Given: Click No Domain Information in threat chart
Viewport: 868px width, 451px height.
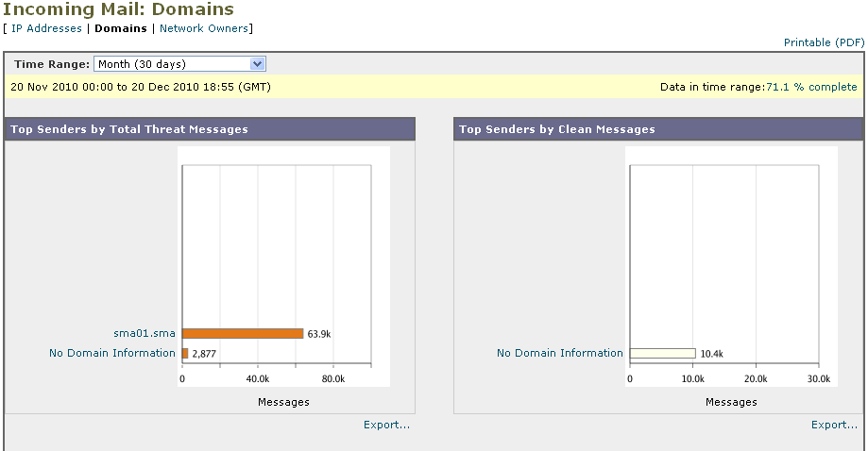Looking at the screenshot, I should point(112,353).
